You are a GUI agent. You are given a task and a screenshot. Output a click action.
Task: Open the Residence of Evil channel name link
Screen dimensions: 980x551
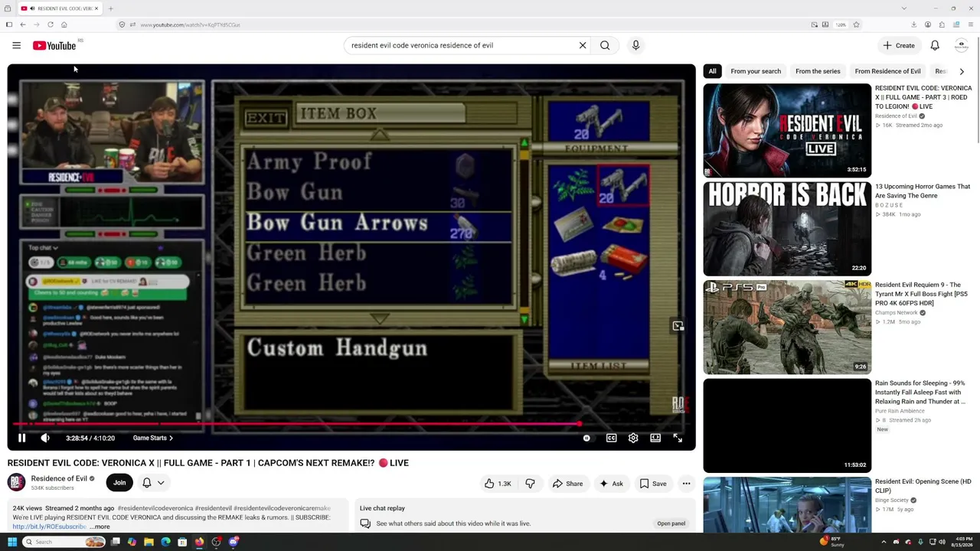(x=59, y=478)
